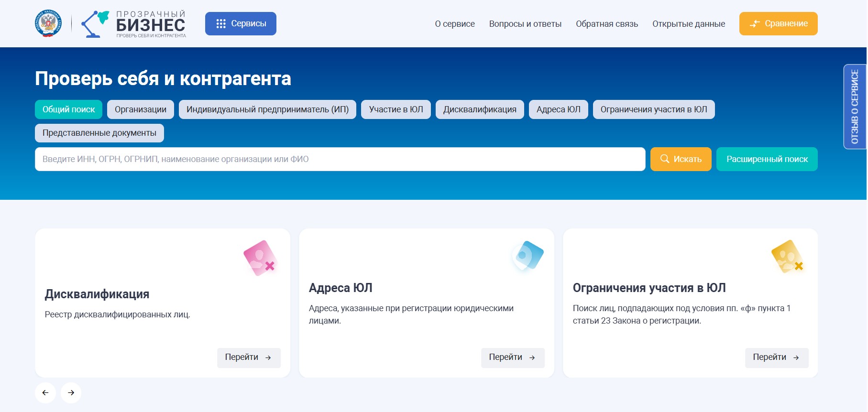Click the Искать search button
This screenshot has height=412, width=868.
[x=681, y=159]
